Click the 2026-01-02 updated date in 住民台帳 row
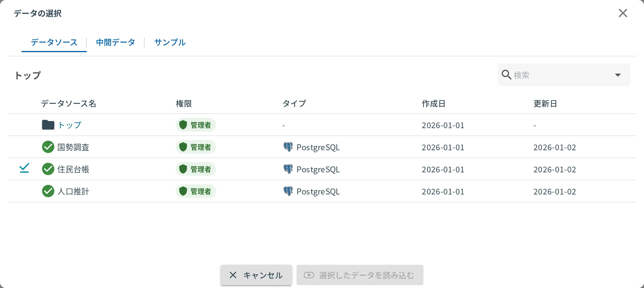Image resolution: width=644 pixels, height=288 pixels. [x=555, y=170]
